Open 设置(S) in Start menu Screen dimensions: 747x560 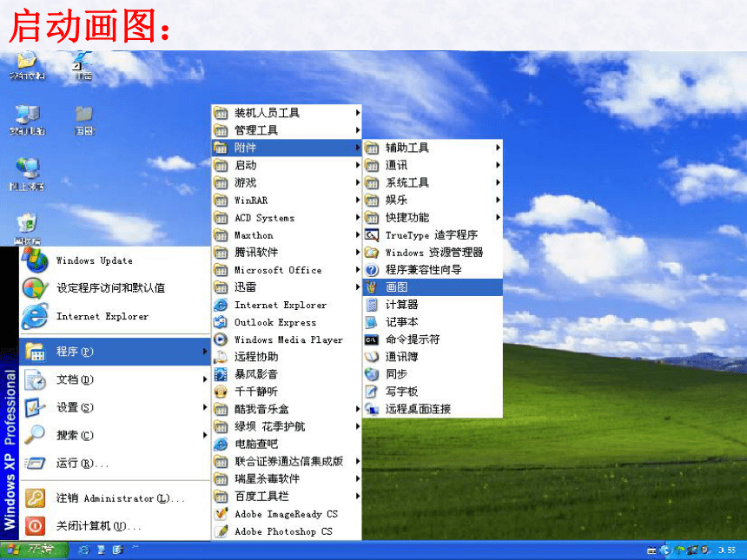tap(115, 407)
